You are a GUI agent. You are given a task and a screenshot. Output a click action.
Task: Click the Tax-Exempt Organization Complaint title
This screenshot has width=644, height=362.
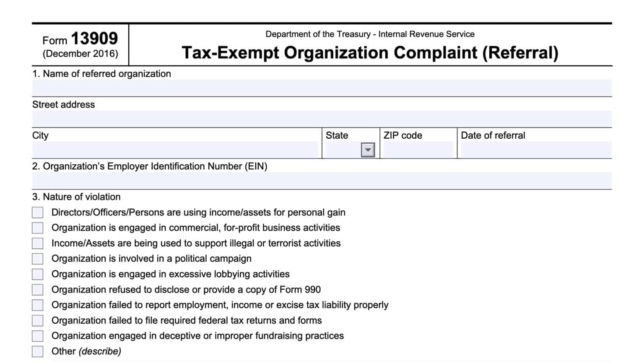click(370, 53)
